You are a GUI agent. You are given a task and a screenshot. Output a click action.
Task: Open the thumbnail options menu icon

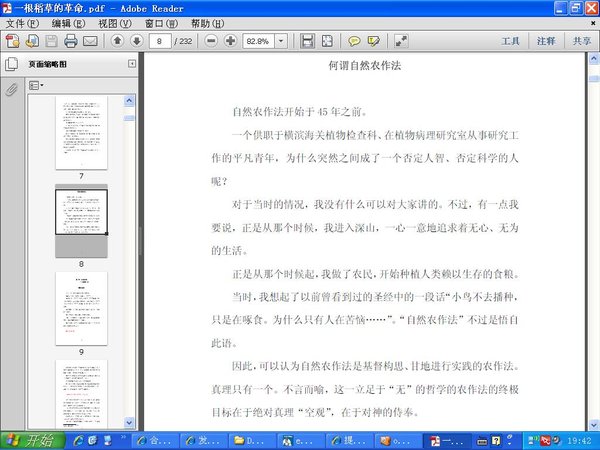click(36, 85)
